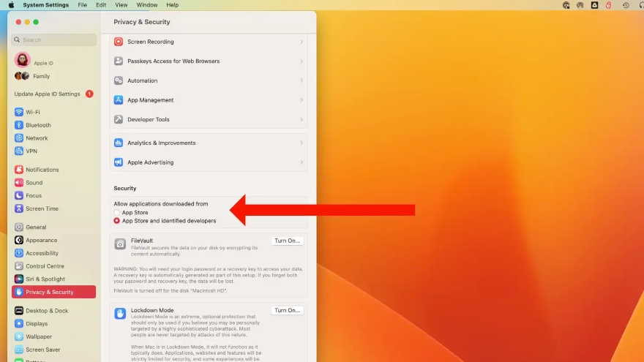Select the VPN sidebar icon
This screenshot has width=644, height=362.
tap(19, 151)
